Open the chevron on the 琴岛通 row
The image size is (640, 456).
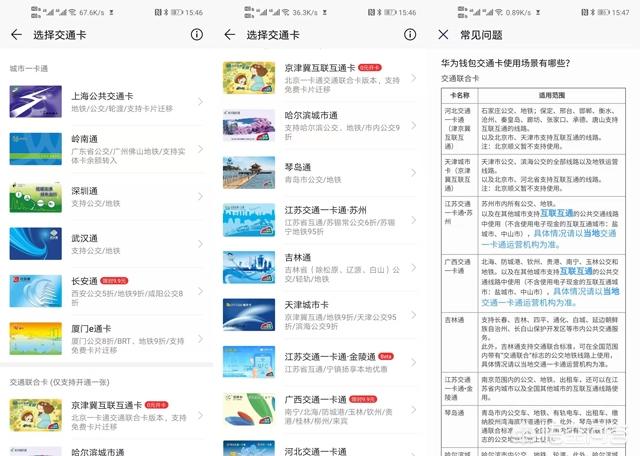click(x=413, y=173)
